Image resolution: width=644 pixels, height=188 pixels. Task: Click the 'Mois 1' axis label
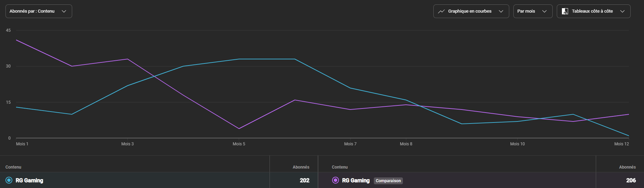click(22, 144)
